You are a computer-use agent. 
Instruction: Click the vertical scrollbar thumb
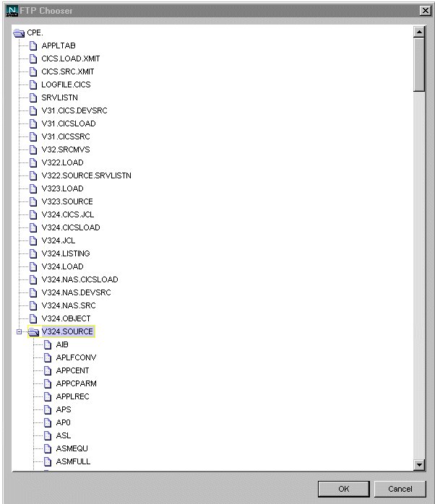[x=419, y=64]
